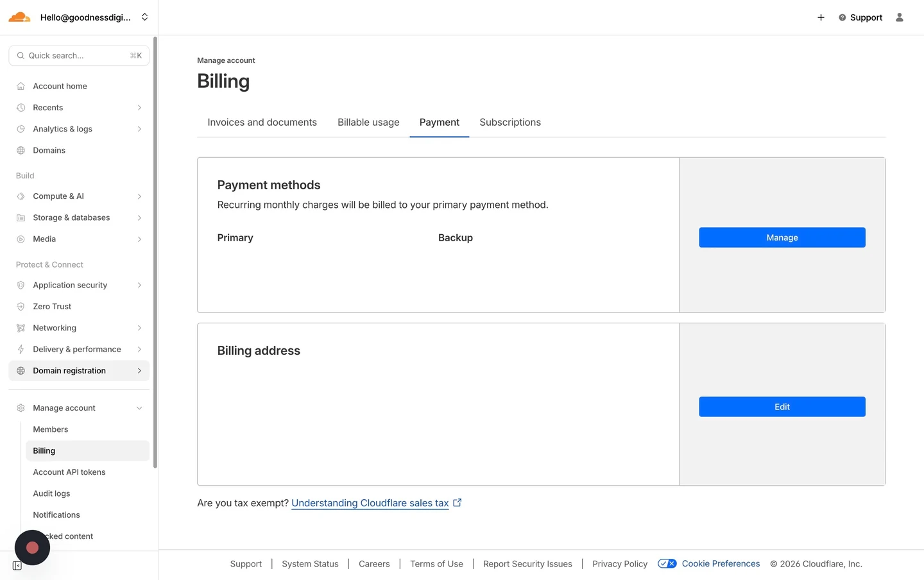Click the Domains globe icon
This screenshot has height=580, width=924.
[x=21, y=150]
